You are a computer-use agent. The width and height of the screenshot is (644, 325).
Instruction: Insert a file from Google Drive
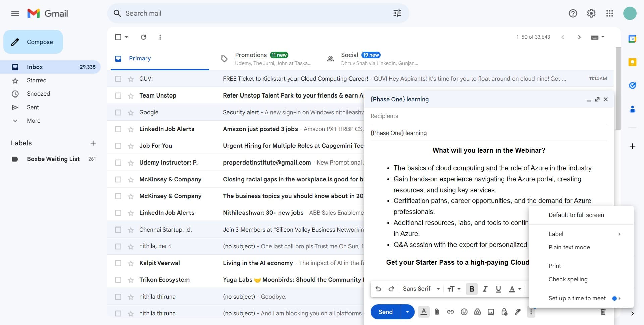pos(477,312)
